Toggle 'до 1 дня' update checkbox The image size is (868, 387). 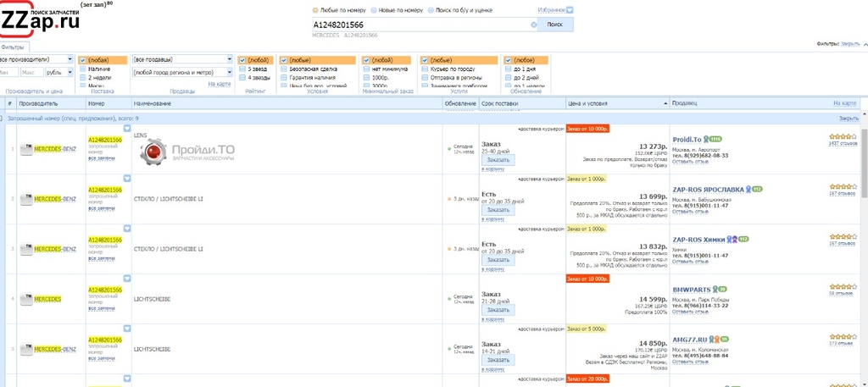tap(508, 69)
